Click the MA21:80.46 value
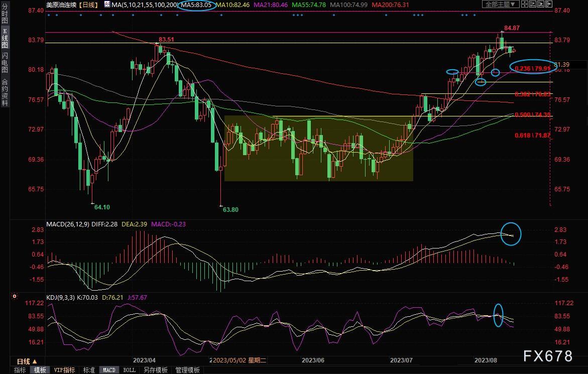The height and width of the screenshot is (374, 588). point(271,5)
